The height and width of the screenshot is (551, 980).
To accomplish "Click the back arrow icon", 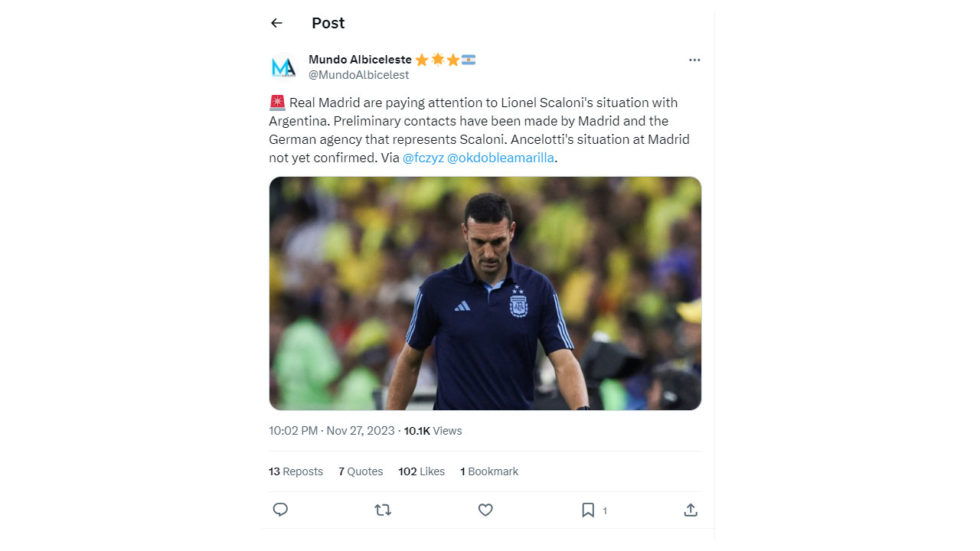I will [276, 23].
